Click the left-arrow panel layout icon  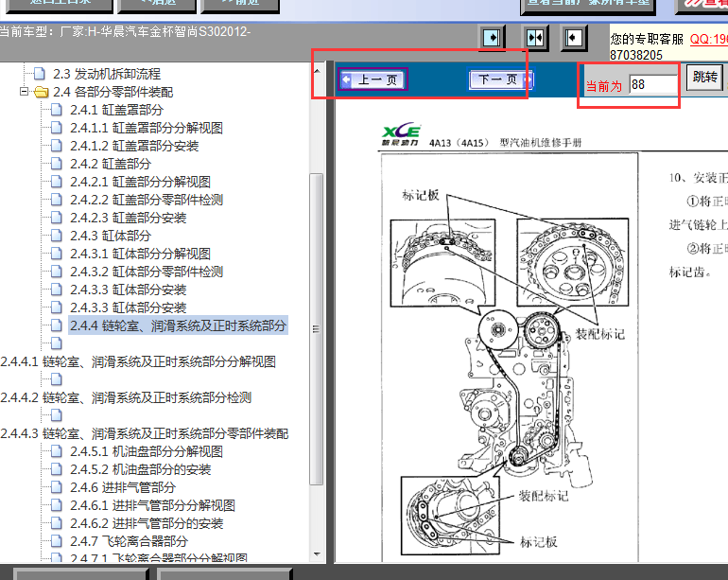pos(573,38)
